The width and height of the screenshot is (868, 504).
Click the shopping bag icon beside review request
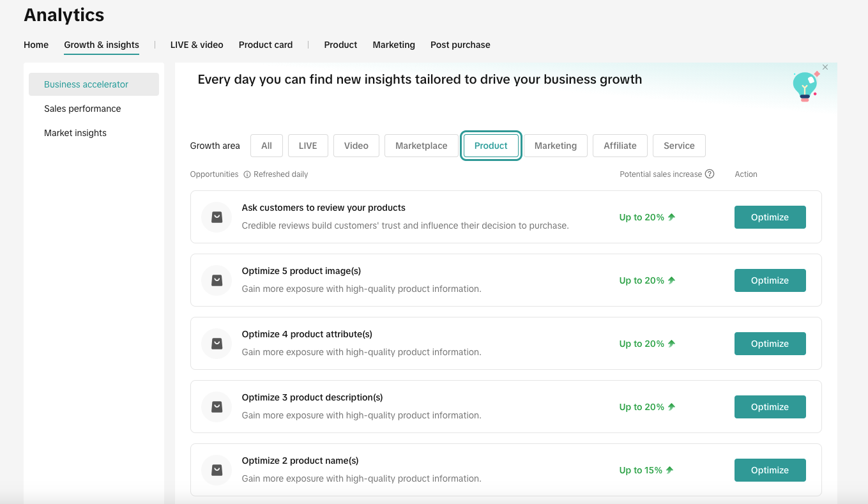pyautogui.click(x=217, y=217)
